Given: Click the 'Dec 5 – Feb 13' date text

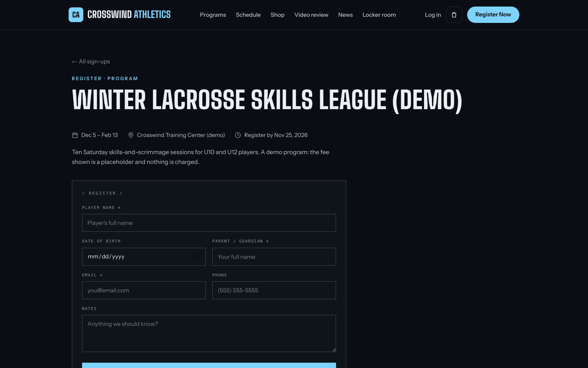Looking at the screenshot, I should (x=99, y=135).
